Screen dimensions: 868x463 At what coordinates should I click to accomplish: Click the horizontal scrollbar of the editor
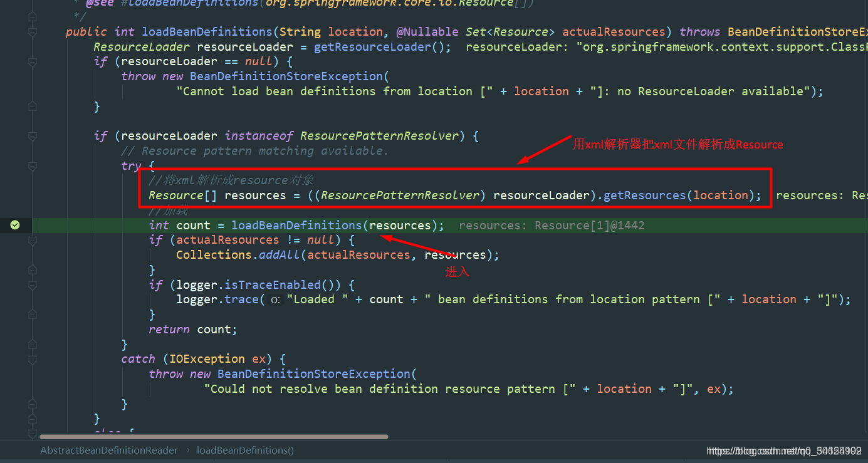[214, 437]
